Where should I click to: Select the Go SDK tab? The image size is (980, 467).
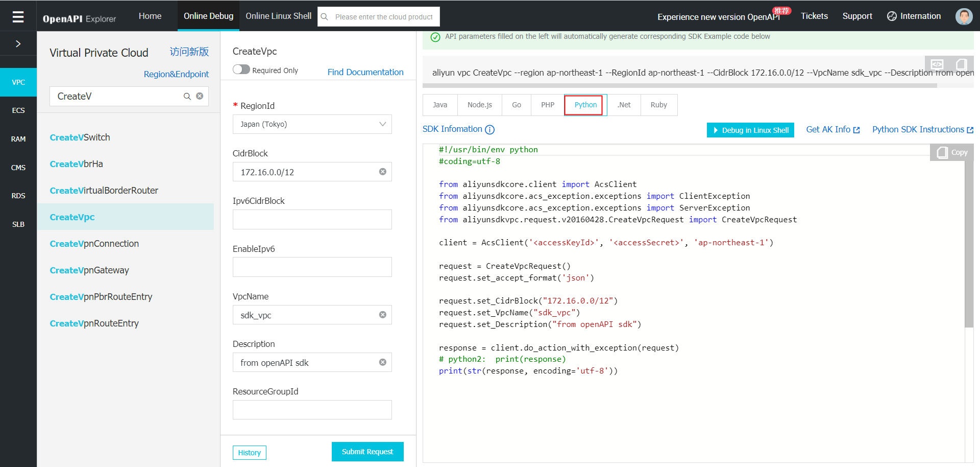[x=517, y=105]
